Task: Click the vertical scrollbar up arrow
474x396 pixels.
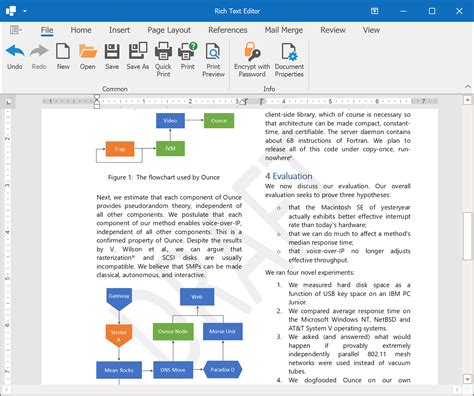Action: [467, 100]
